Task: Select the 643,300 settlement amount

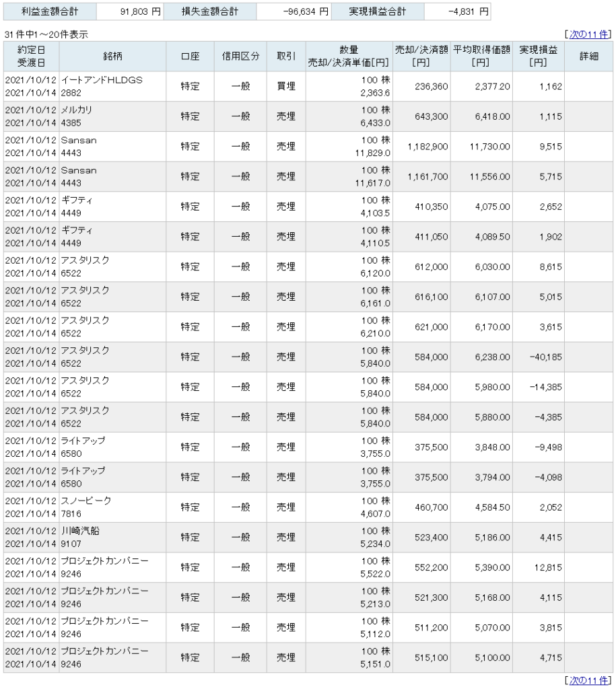Action: pyautogui.click(x=432, y=116)
